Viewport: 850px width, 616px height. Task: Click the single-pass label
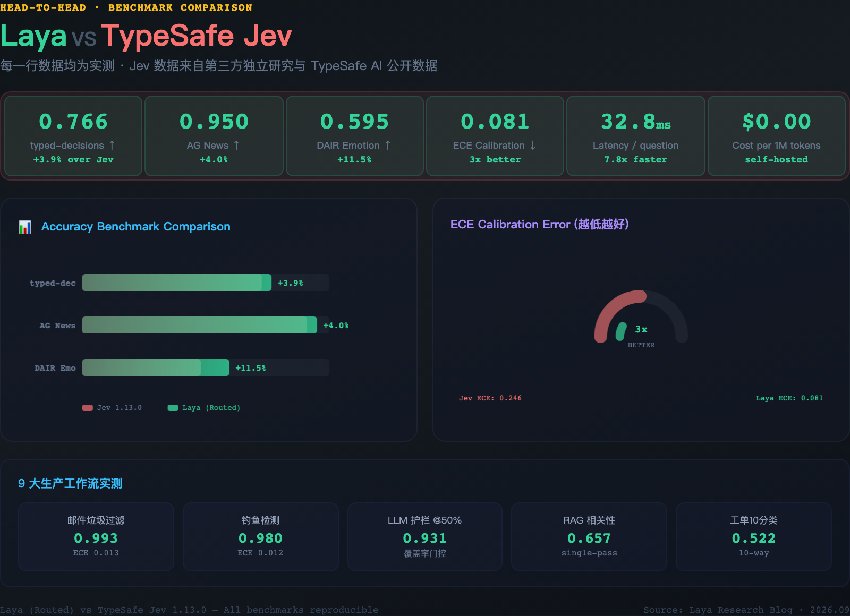point(589,553)
